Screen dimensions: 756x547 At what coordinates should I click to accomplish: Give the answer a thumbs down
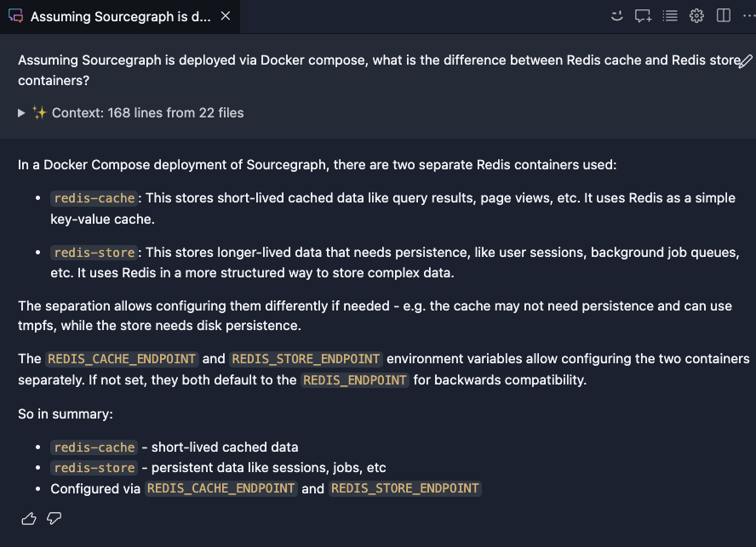point(54,518)
